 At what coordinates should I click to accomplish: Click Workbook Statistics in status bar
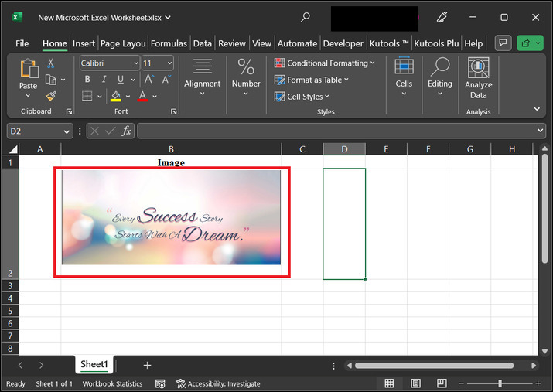click(113, 383)
